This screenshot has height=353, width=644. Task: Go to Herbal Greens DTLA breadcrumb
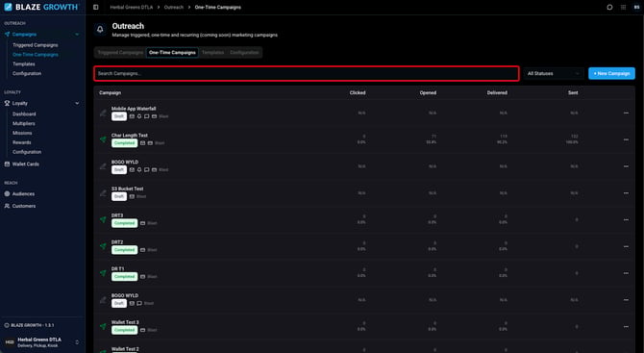tap(132, 8)
